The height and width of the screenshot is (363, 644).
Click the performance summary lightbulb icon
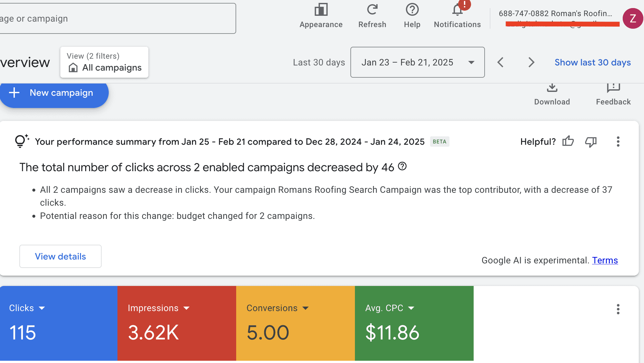click(x=22, y=141)
